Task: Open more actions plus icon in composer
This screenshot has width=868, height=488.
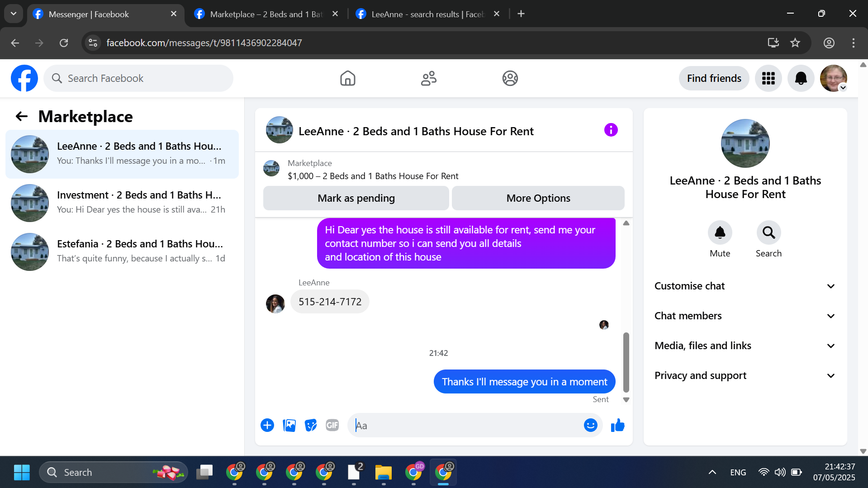Action: (x=267, y=425)
